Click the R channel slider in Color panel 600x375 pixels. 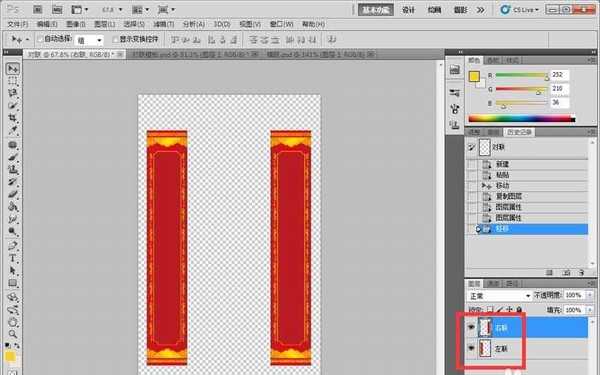point(522,75)
